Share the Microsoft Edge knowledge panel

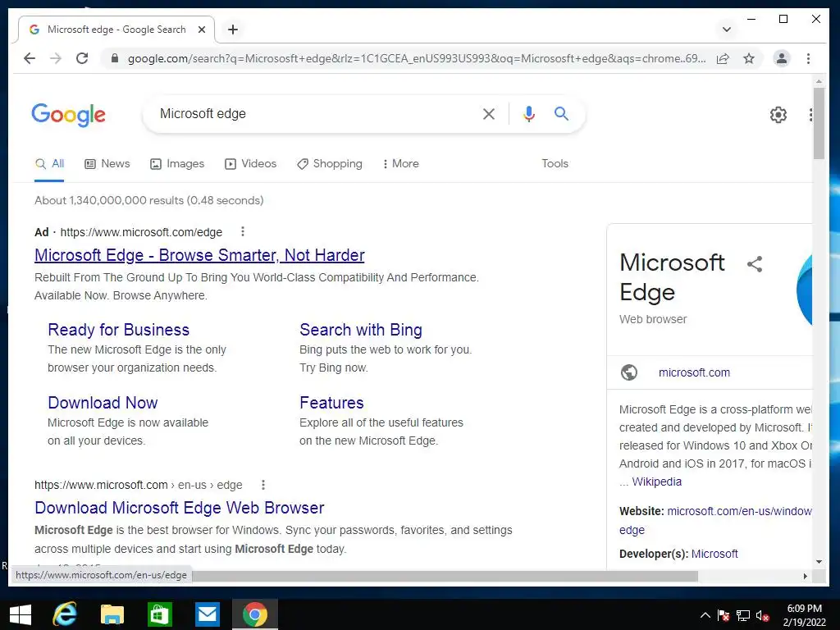tap(755, 263)
